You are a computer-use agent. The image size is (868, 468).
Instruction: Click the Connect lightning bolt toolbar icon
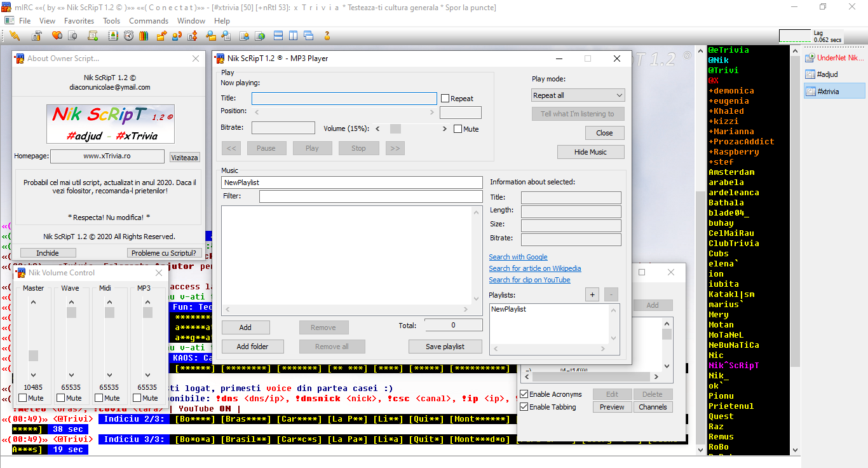click(14, 36)
